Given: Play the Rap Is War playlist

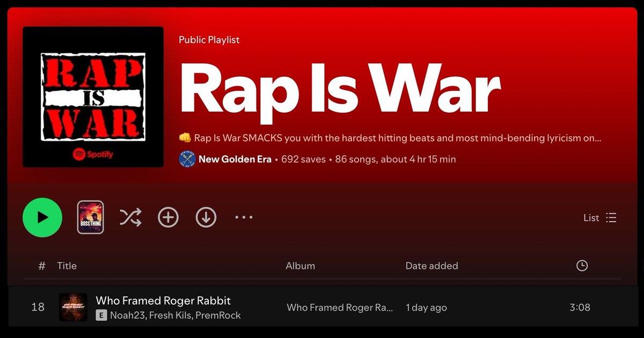Looking at the screenshot, I should tap(42, 217).
